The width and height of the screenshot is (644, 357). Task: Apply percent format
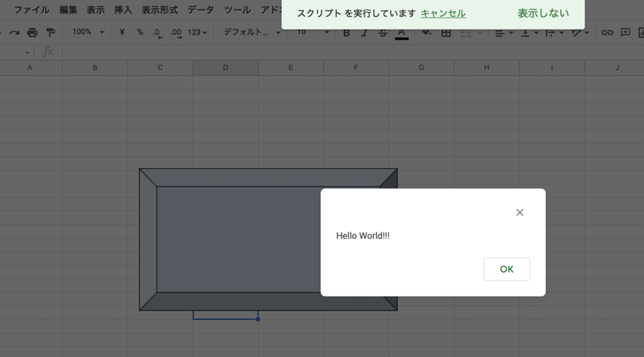tap(140, 32)
